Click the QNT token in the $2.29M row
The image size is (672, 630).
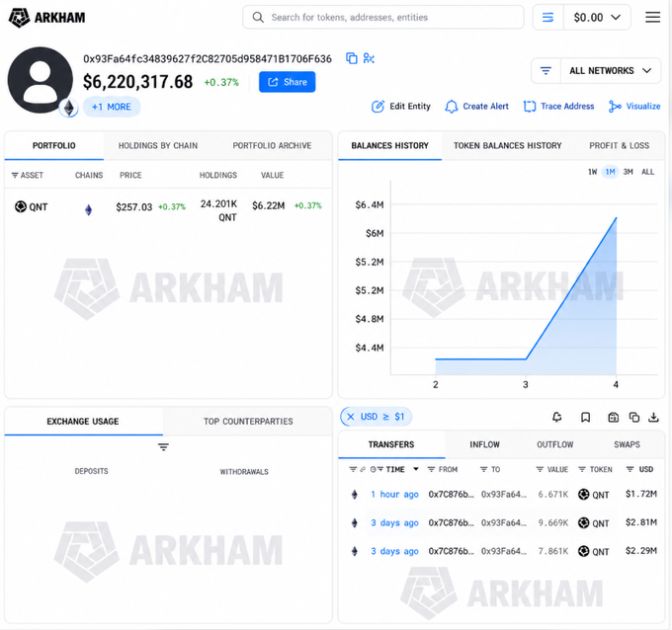(594, 552)
